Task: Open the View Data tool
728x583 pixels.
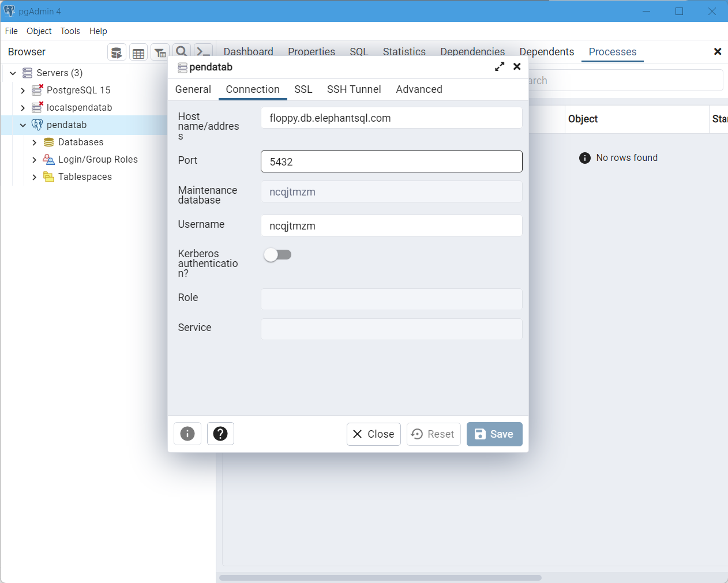Action: point(138,52)
